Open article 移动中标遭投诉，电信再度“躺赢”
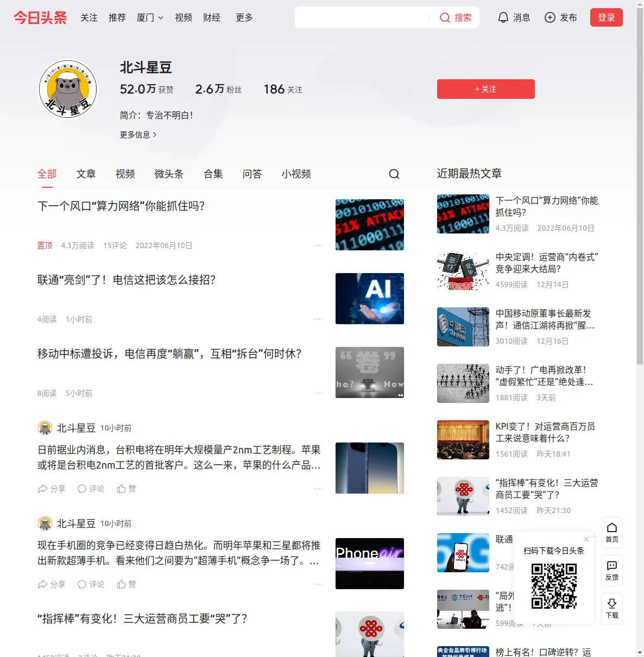Image resolution: width=644 pixels, height=657 pixels. point(169,353)
